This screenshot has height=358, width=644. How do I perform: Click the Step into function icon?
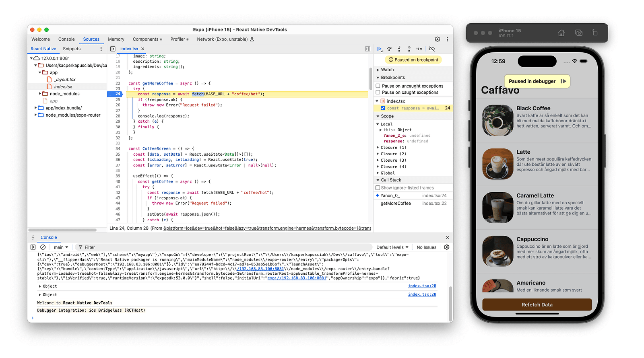(399, 49)
